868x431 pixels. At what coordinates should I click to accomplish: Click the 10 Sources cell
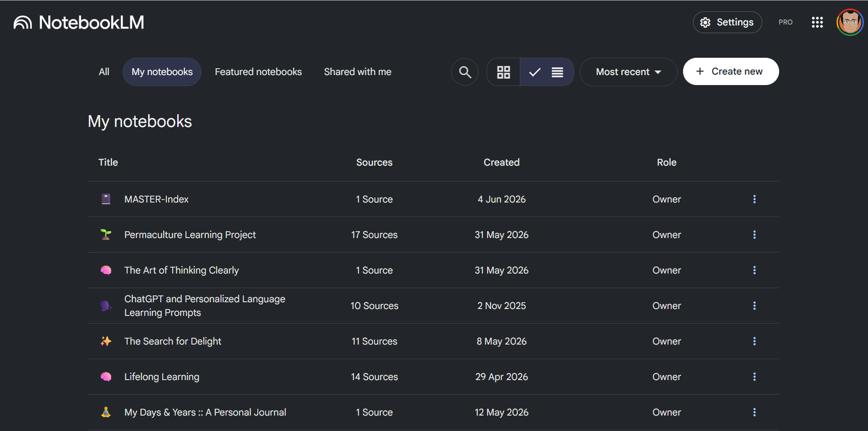pos(374,306)
